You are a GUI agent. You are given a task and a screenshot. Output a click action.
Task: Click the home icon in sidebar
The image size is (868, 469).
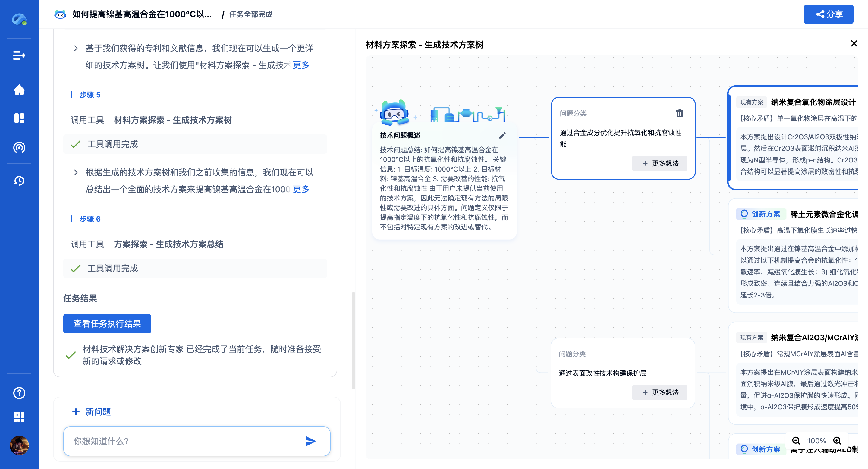[x=19, y=90]
